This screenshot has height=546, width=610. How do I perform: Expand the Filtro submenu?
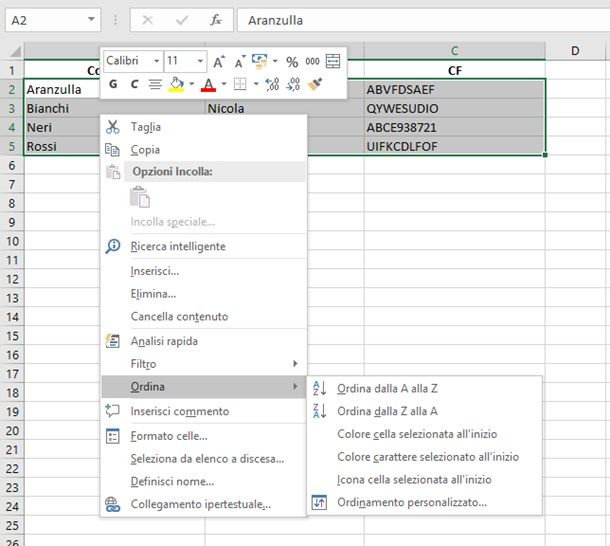pyautogui.click(x=204, y=364)
